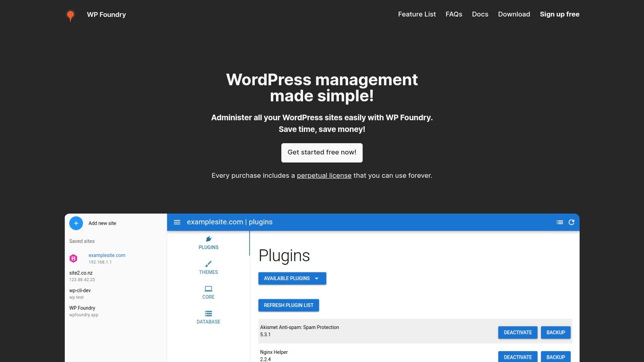Screen dimensions: 644x362
Task: Open the FAQs nav item
Action: tap(454, 14)
